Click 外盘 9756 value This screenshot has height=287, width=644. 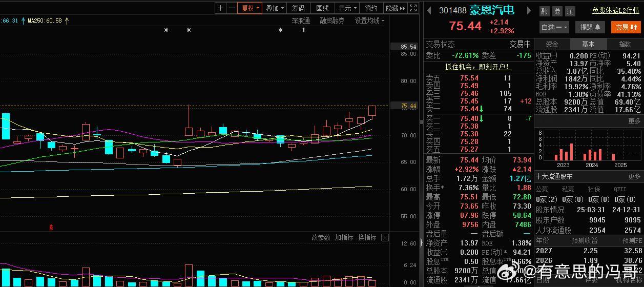coord(470,225)
